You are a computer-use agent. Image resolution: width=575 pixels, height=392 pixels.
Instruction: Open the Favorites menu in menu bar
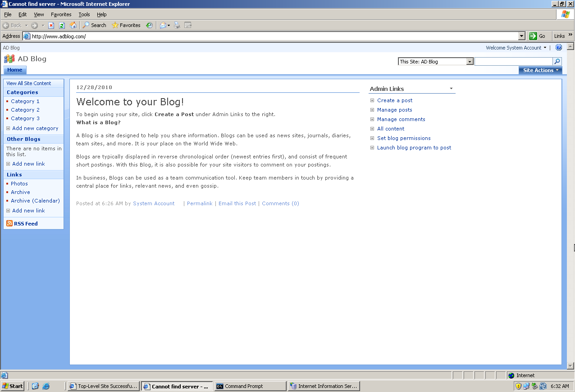click(x=61, y=14)
